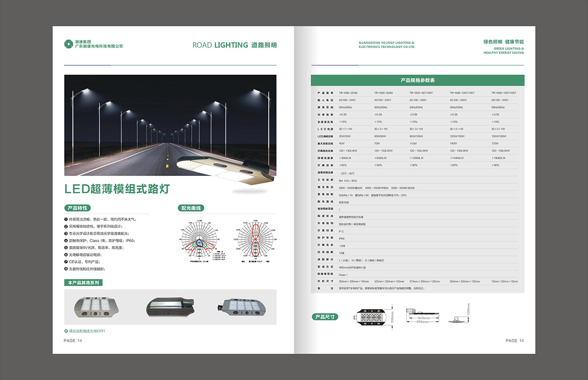Click model cell TR-M30-90T/100T
Viewport: 588px width, 380px height.
coord(421,93)
